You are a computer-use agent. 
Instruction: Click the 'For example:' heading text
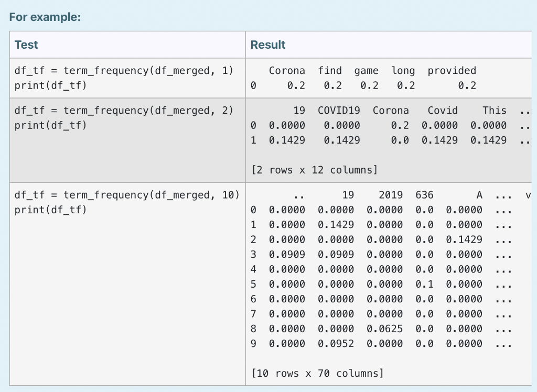(45, 17)
